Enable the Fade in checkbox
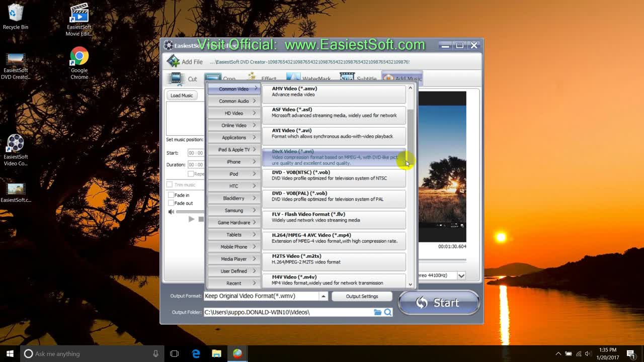The image size is (644, 362). click(171, 195)
